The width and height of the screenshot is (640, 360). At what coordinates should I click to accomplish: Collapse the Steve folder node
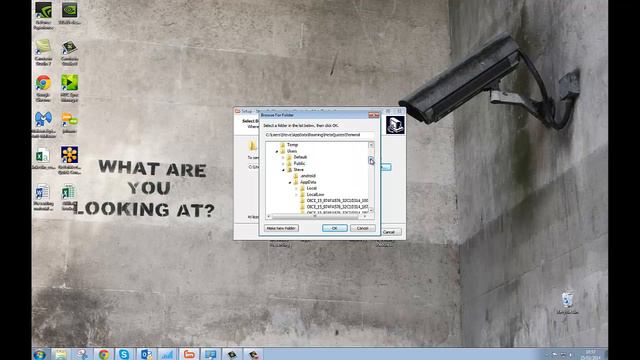click(283, 170)
